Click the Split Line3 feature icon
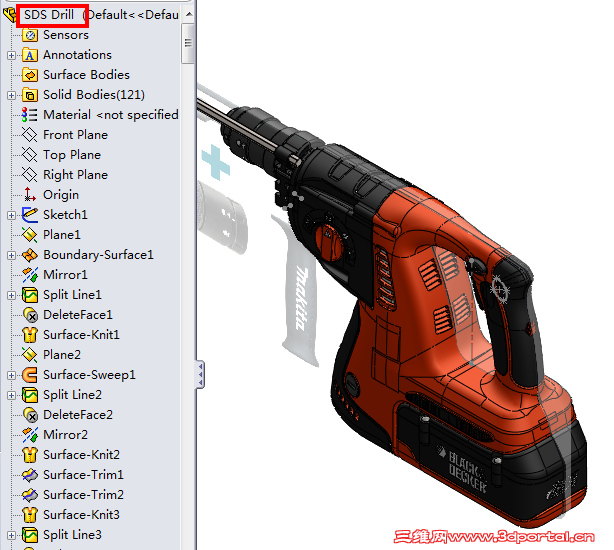614x550 pixels. (x=30, y=535)
